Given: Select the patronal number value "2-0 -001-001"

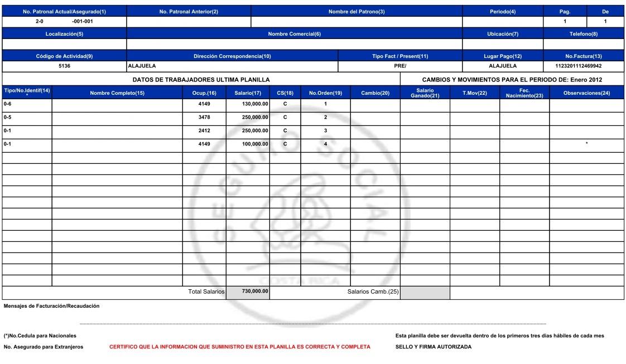Looking at the screenshot, I should [x=64, y=22].
